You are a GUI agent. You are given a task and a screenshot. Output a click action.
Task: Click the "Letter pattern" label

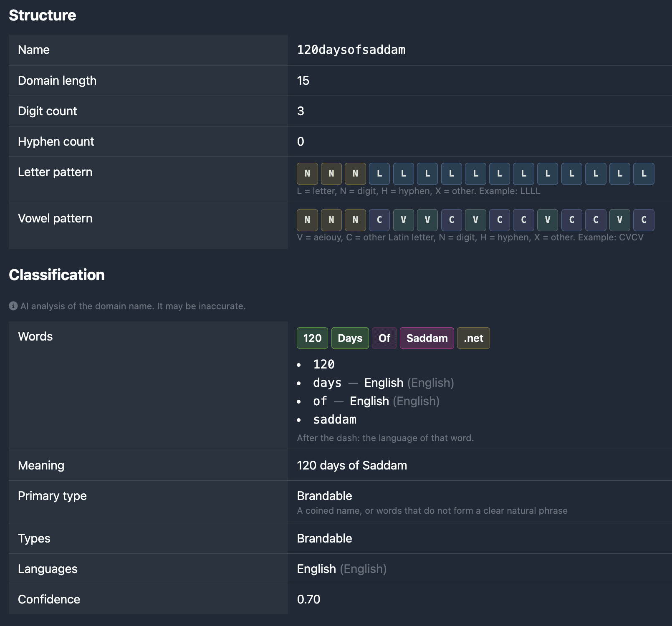click(55, 172)
